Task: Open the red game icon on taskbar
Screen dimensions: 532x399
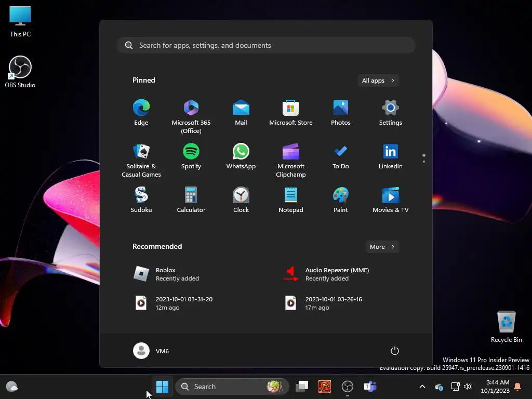Action: (324, 387)
